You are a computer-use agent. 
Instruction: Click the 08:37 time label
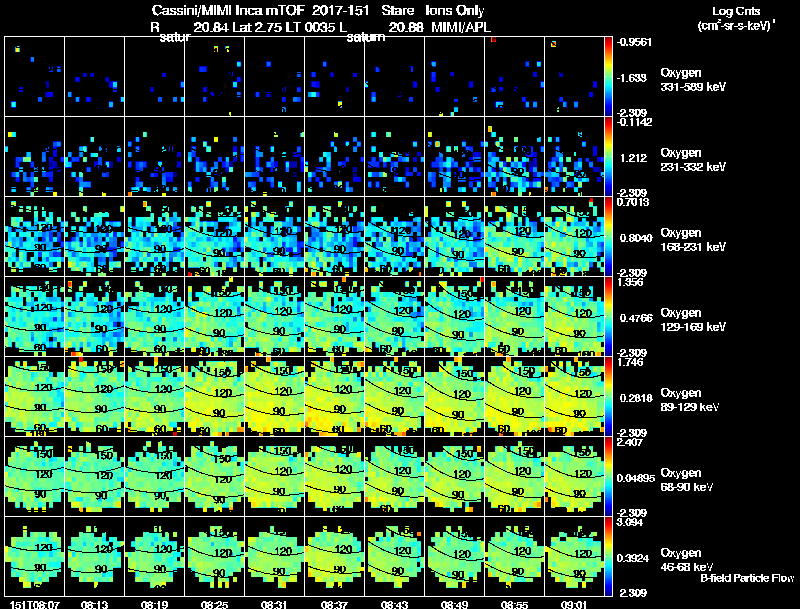(334, 604)
